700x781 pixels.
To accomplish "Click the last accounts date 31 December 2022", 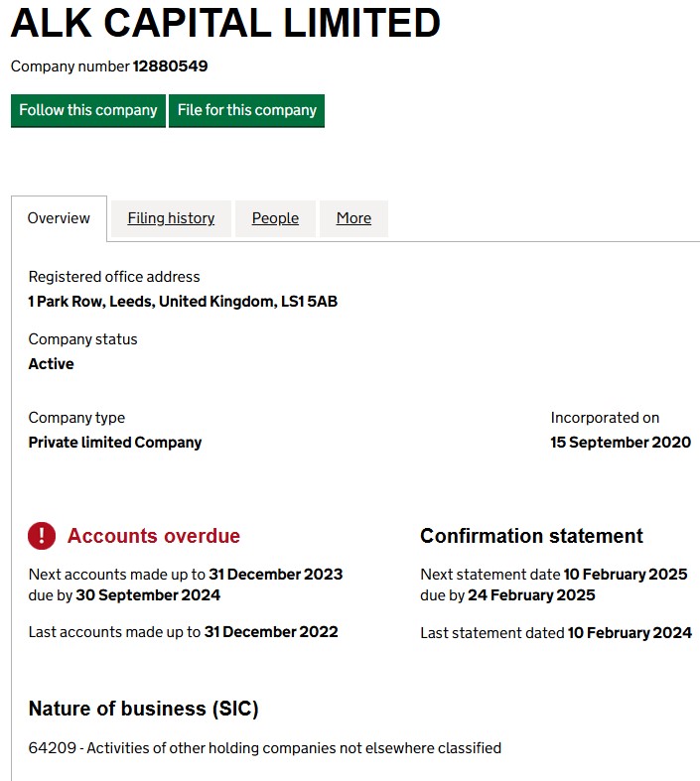I will [x=271, y=632].
